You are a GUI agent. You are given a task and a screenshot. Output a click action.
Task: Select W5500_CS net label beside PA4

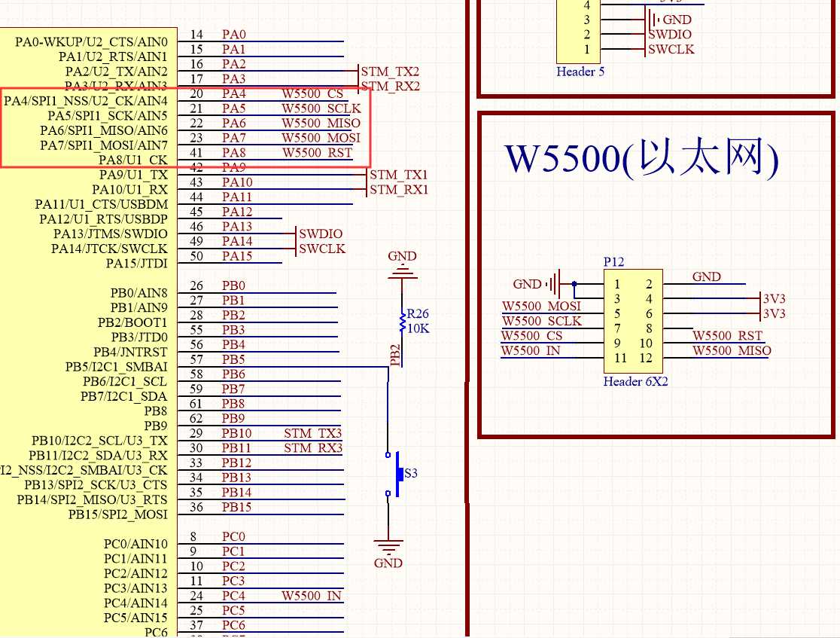312,93
